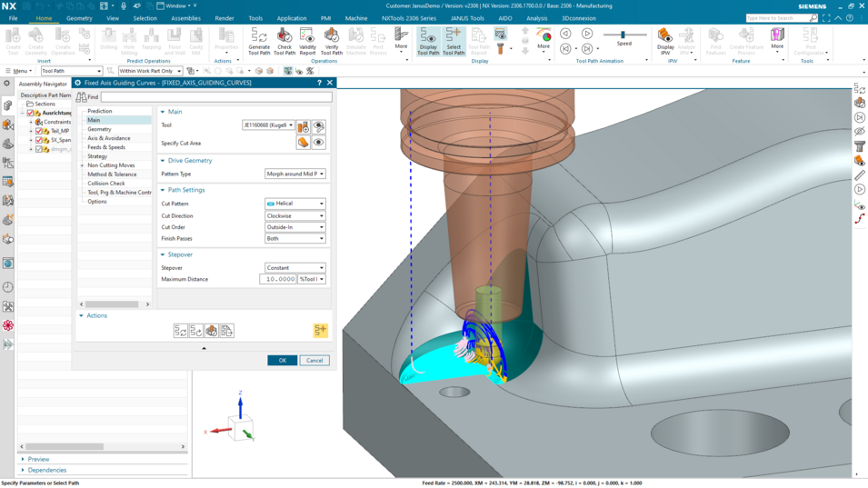Open the File menu
Viewport: 868px width, 488px height.
pos(13,18)
